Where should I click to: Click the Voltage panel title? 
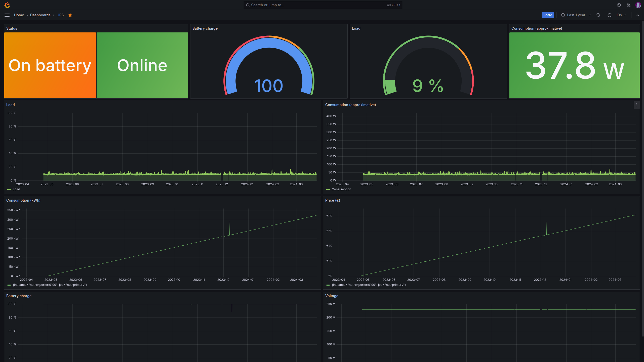click(x=332, y=296)
